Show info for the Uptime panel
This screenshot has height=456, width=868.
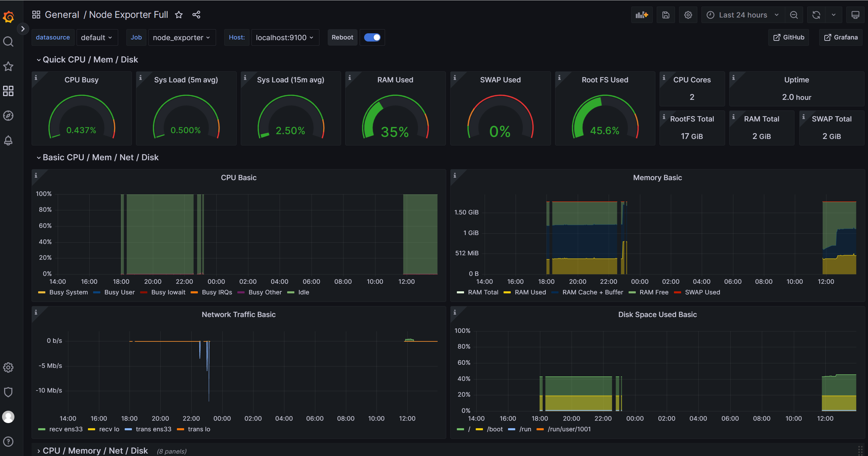(733, 78)
